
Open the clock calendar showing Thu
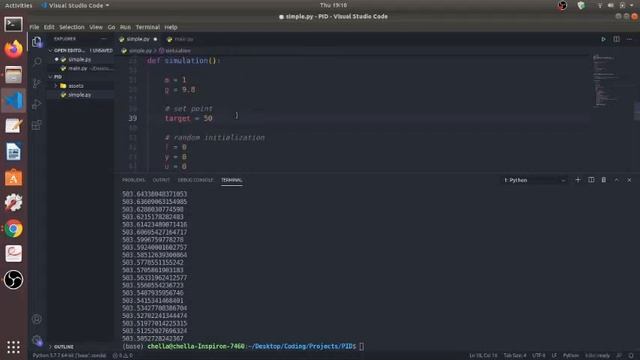[x=333, y=5]
